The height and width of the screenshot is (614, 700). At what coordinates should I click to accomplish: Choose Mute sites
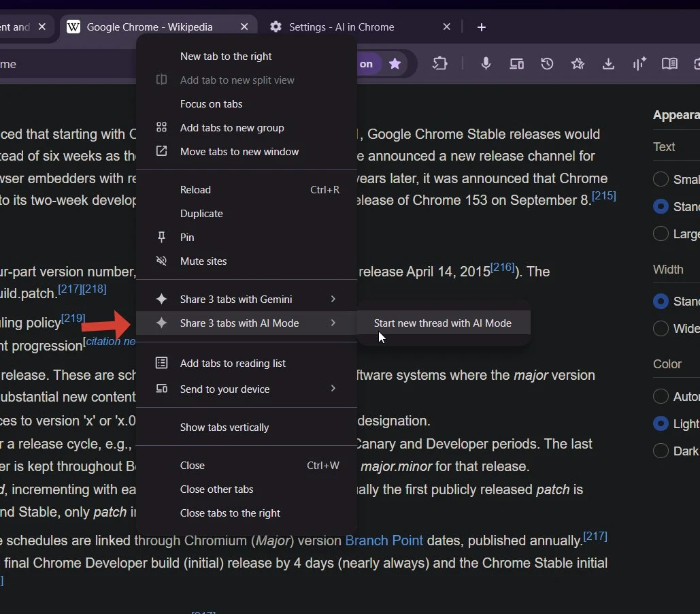(246, 261)
